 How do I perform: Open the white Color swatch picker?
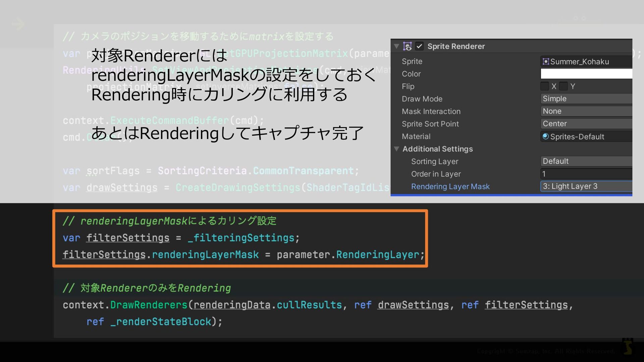tap(586, 74)
